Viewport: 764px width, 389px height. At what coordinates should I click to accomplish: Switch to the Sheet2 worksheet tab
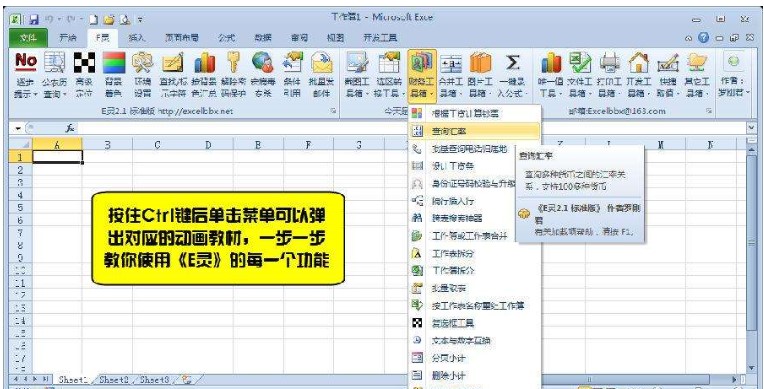tap(114, 379)
